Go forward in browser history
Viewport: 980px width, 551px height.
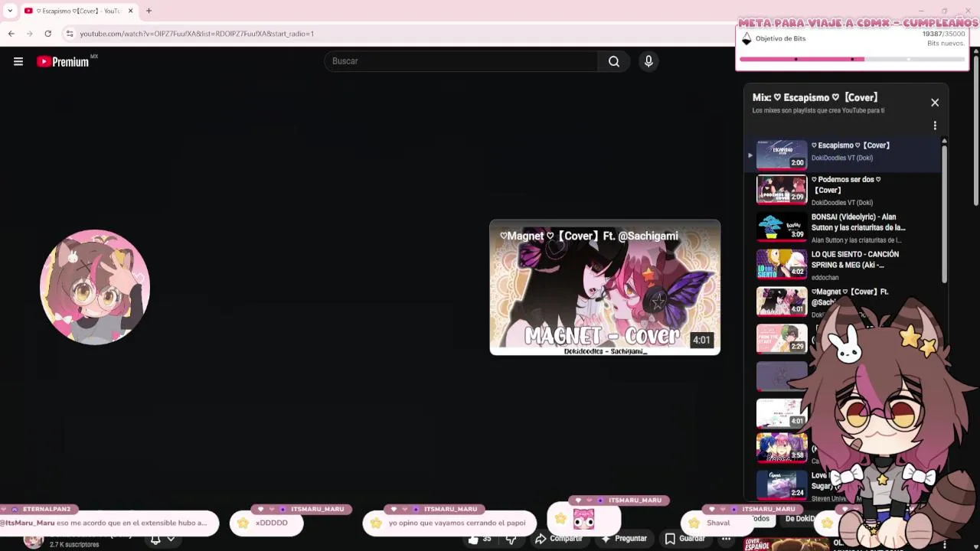click(29, 34)
